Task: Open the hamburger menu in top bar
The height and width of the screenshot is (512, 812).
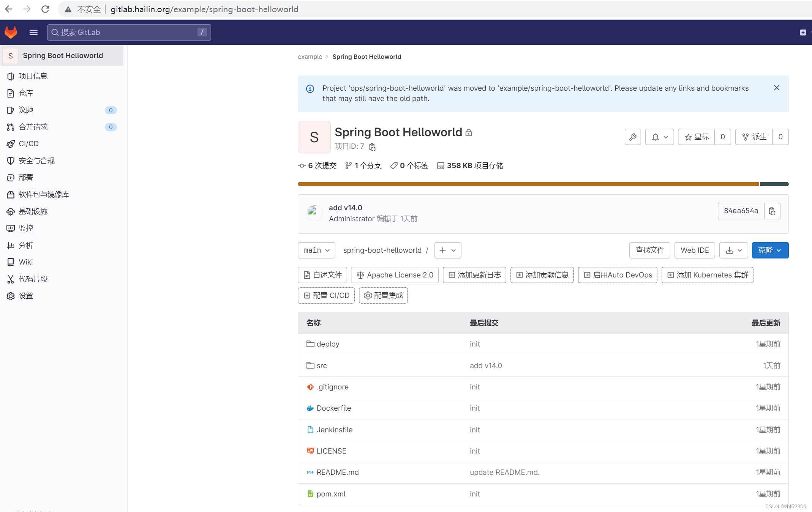Action: coord(33,32)
